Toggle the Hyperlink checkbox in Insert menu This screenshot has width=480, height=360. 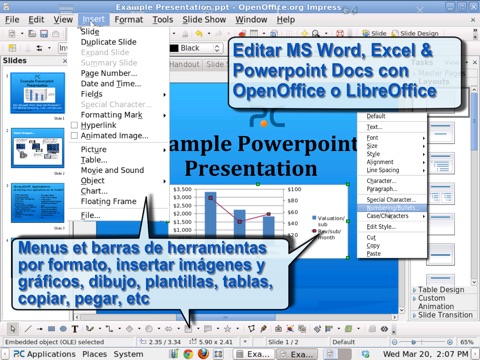pyautogui.click(x=74, y=125)
